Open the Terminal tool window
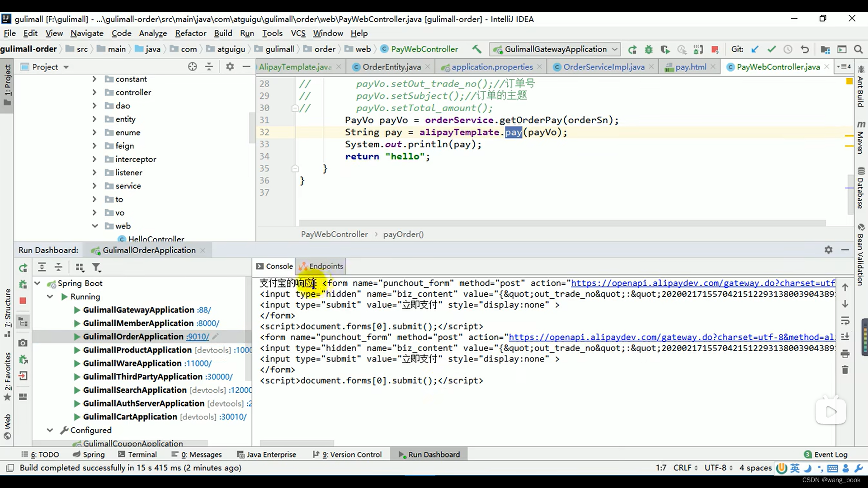 coord(137,455)
